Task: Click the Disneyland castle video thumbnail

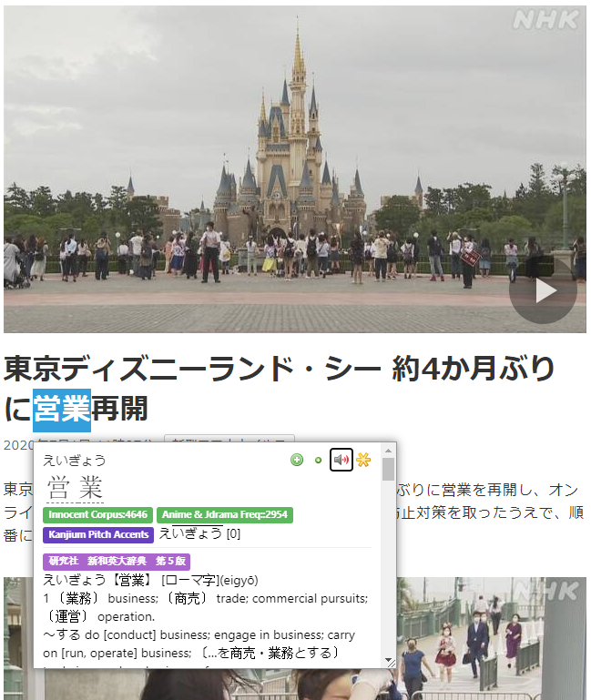Action: click(295, 169)
